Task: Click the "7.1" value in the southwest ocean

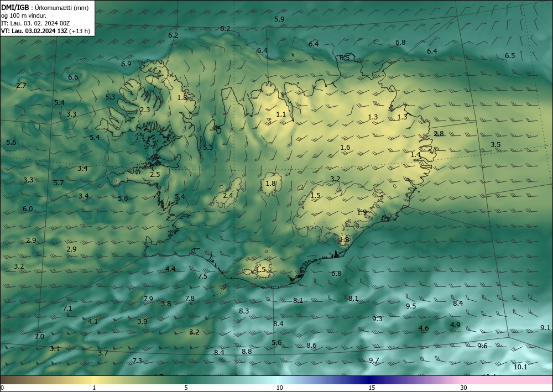Action: (x=67, y=308)
